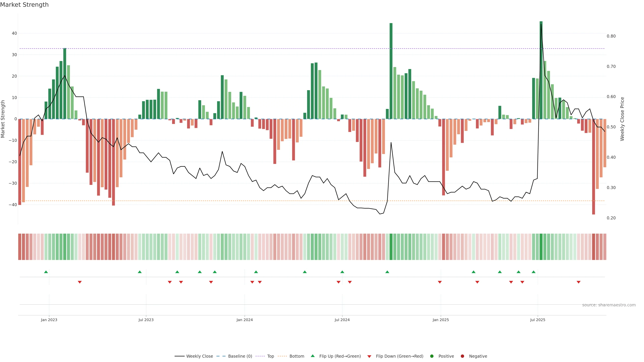Click the Jan 2024 x-axis label
644x362 pixels.
click(x=245, y=320)
